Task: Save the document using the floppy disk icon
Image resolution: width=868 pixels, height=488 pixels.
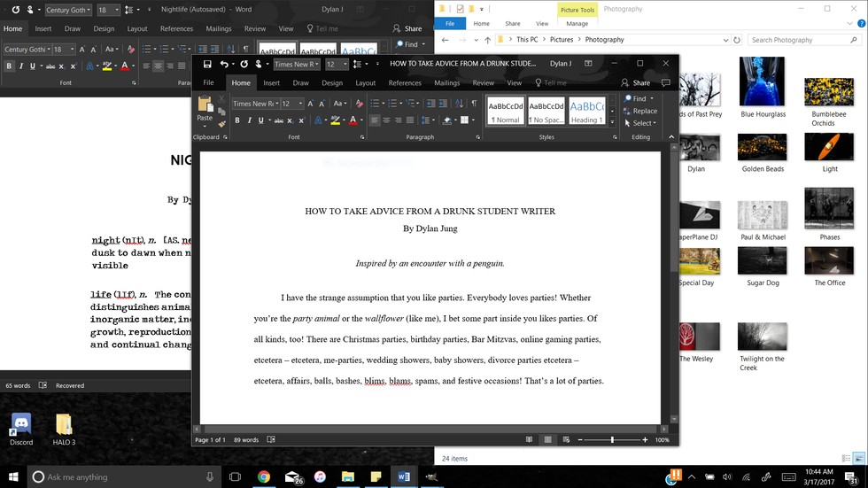Action: click(x=207, y=64)
